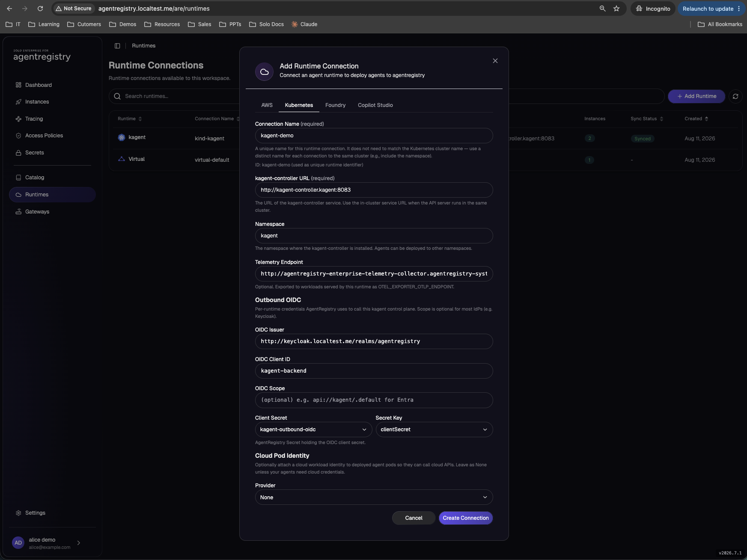
Task: Click browser back arrow
Action: pos(9,9)
